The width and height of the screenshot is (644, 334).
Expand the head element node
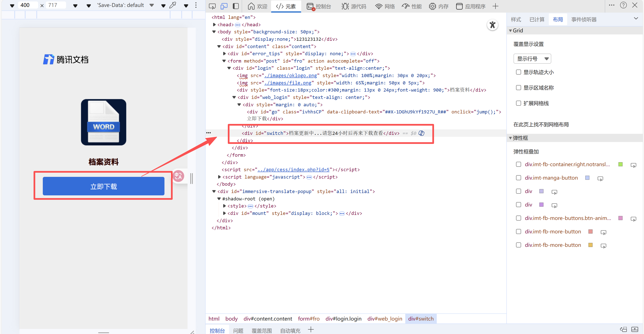point(214,25)
